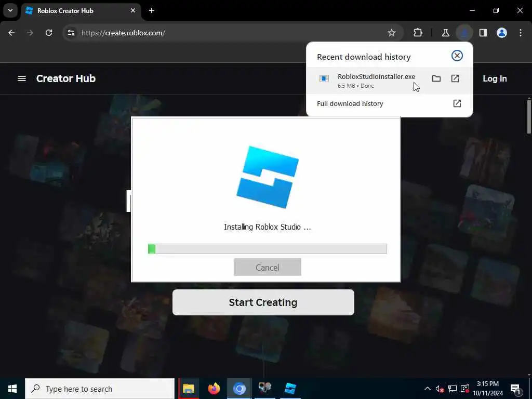Open the notification center icon
Screen dimensions: 532x399
(516, 389)
